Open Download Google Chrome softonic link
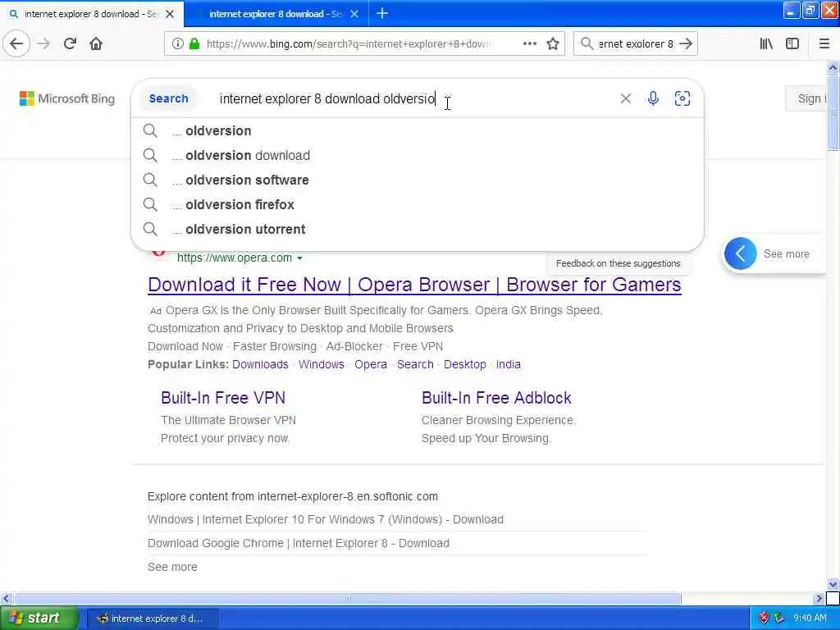 pyautogui.click(x=299, y=543)
